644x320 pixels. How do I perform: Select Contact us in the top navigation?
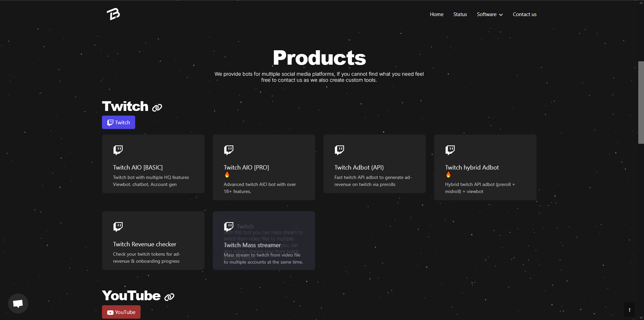tap(525, 14)
